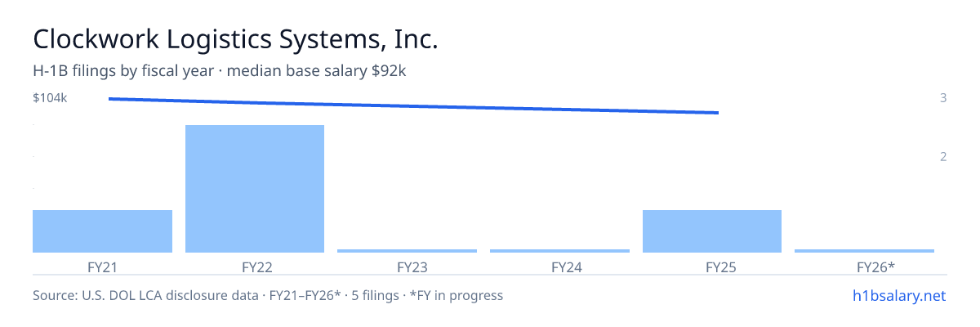Click the Clockwork Logistics Systems, Inc. title
Screen dimensions: 980x327
pyautogui.click(x=236, y=39)
